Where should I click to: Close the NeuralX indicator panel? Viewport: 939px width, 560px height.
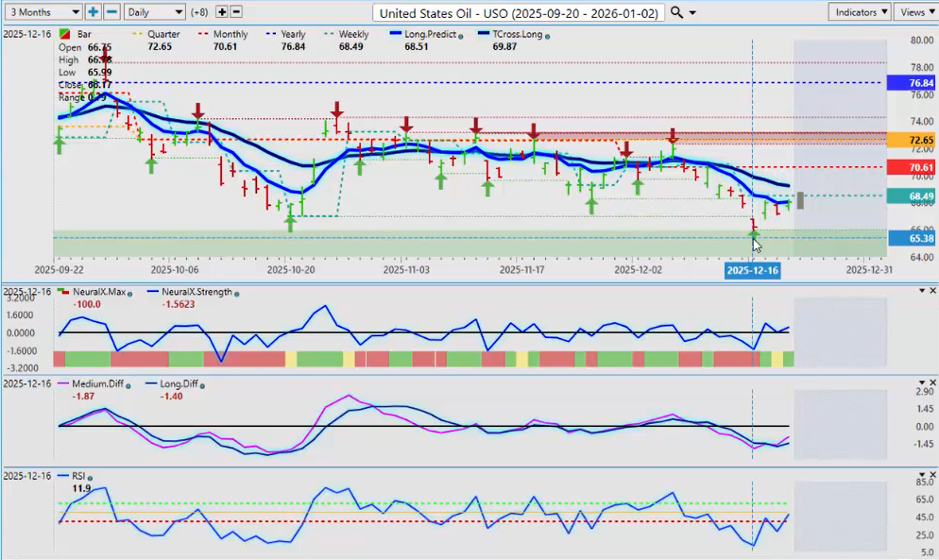pos(932,290)
